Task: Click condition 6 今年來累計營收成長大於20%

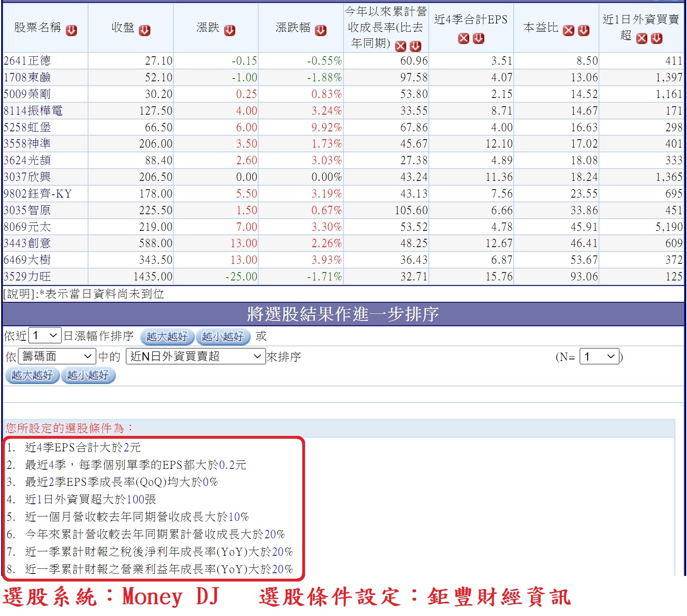Action: [x=155, y=534]
